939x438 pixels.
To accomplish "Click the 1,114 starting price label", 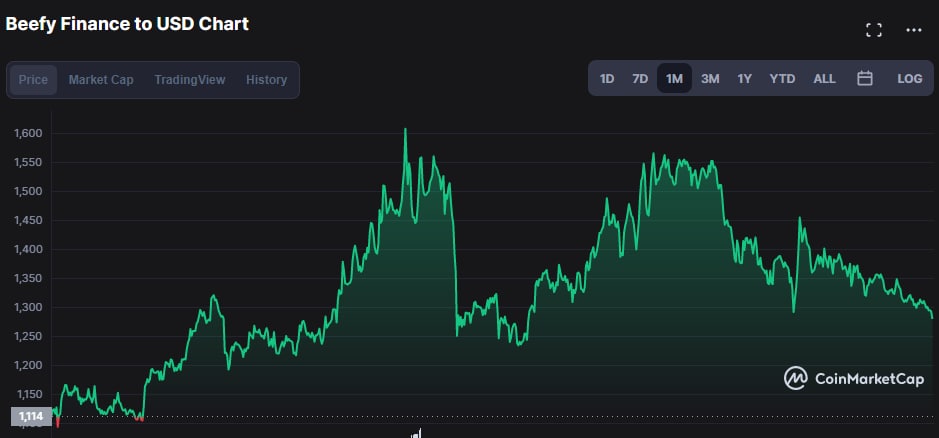I will [31, 416].
